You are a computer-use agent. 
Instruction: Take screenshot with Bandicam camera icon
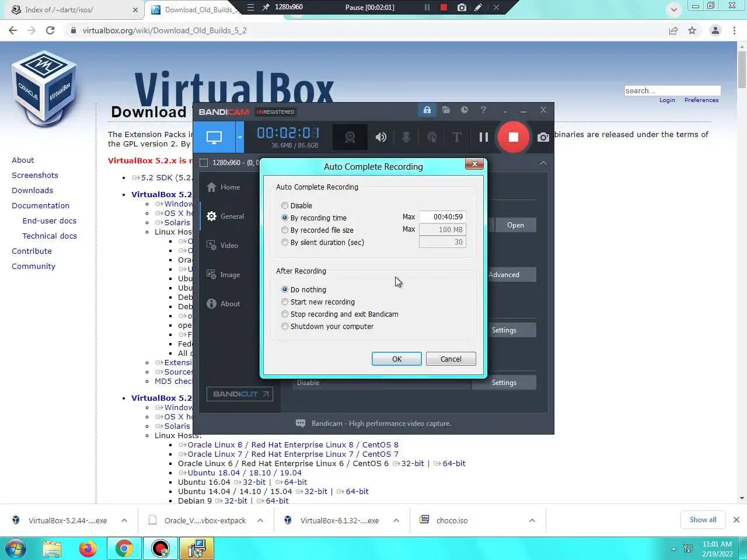click(543, 137)
